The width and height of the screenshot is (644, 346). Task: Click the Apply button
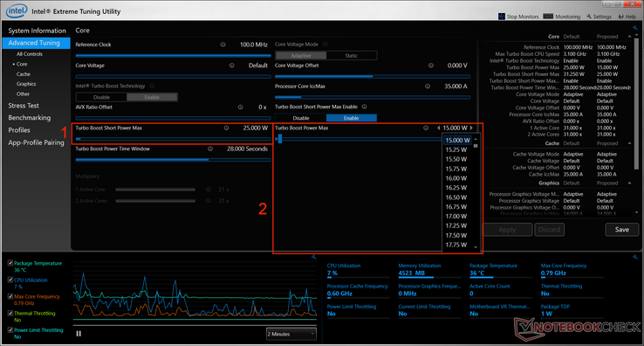(507, 230)
